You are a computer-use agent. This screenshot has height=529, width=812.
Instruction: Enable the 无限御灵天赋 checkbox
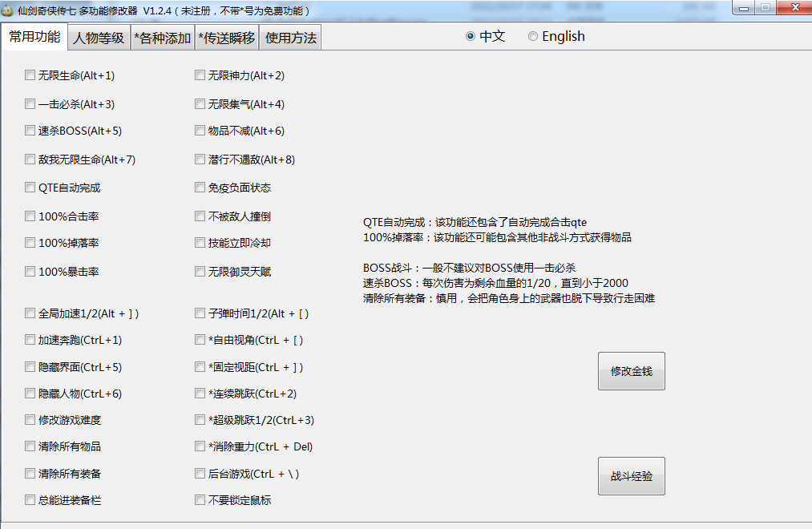(x=200, y=272)
